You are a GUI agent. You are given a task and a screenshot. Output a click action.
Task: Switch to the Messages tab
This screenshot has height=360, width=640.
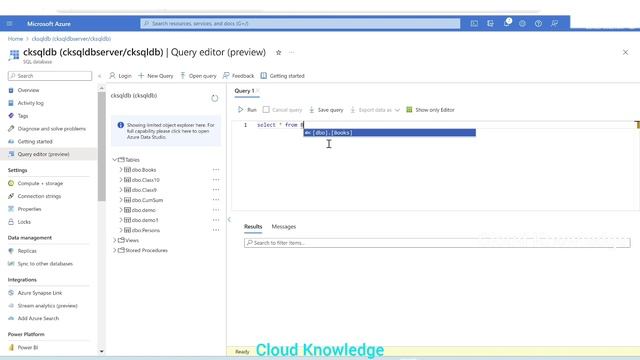coord(284,227)
